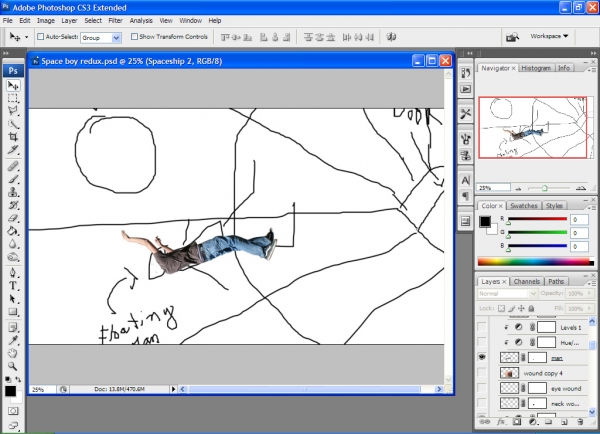
Task: Change screen mode at toolbox bottom
Action: (x=13, y=425)
